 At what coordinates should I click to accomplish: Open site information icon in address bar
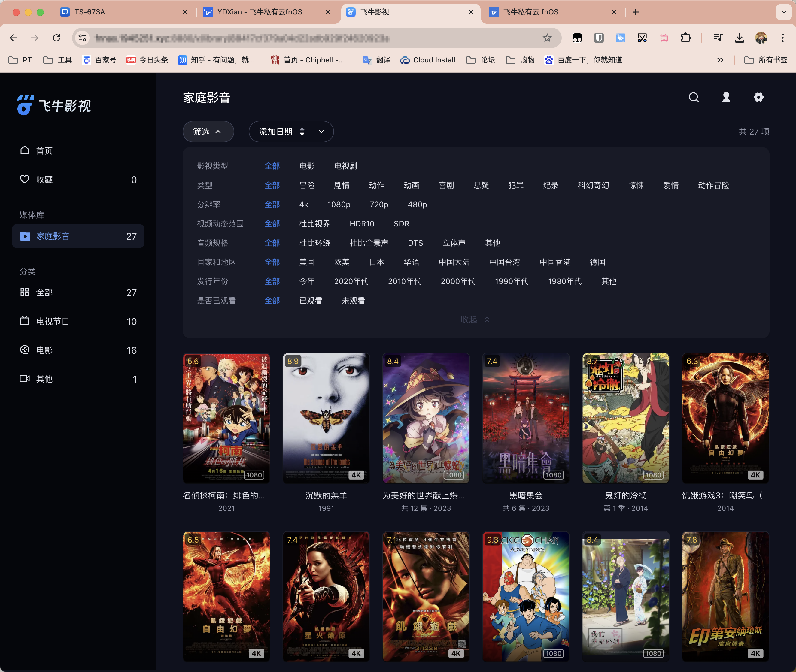[82, 38]
